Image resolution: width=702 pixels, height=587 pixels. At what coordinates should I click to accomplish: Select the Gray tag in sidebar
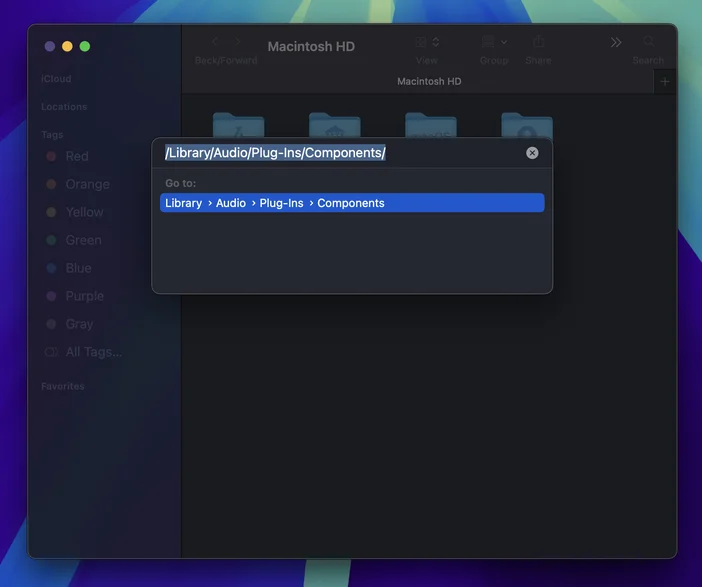coord(79,324)
